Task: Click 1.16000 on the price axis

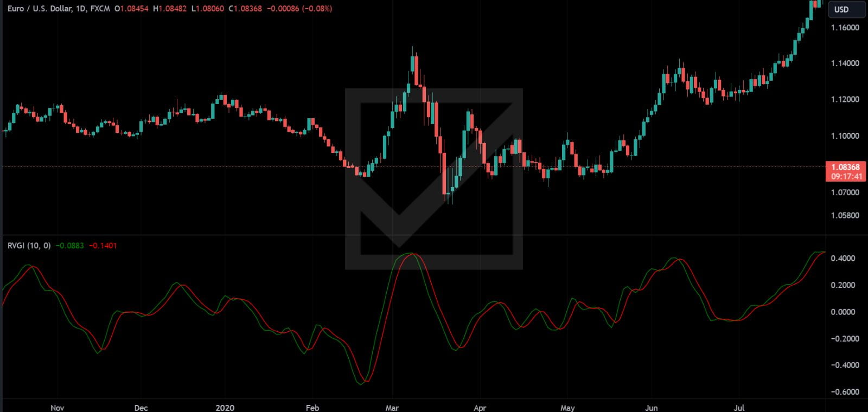Action: point(845,28)
